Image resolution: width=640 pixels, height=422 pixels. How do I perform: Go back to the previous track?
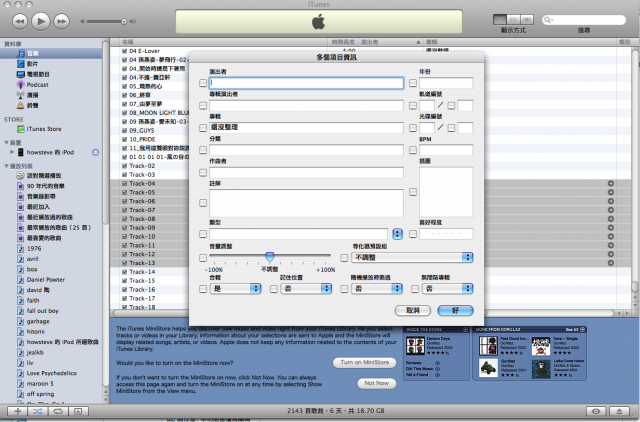point(18,20)
